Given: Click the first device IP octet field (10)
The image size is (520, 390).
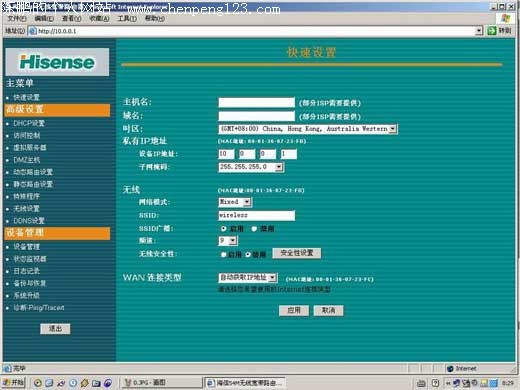Looking at the screenshot, I should [x=226, y=154].
